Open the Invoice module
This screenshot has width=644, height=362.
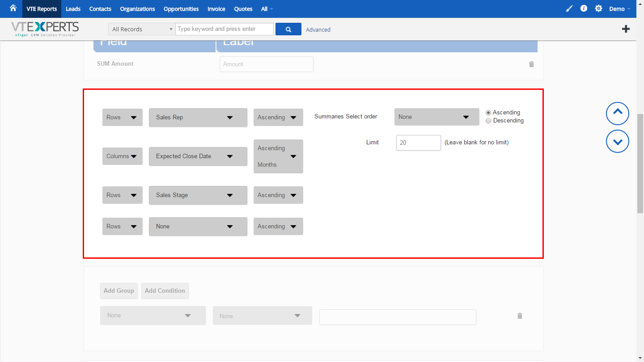point(216,9)
